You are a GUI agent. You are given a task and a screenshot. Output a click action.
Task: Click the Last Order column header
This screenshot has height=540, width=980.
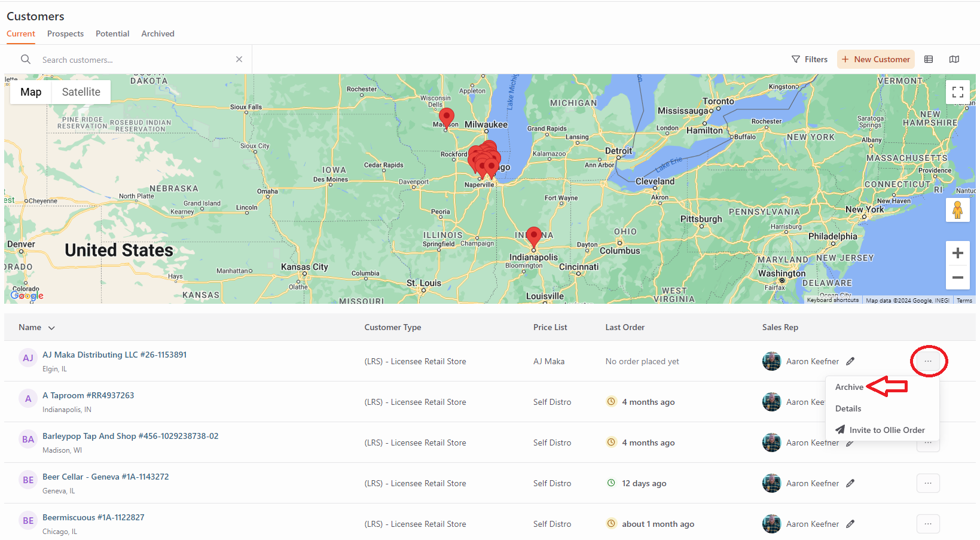click(x=625, y=327)
